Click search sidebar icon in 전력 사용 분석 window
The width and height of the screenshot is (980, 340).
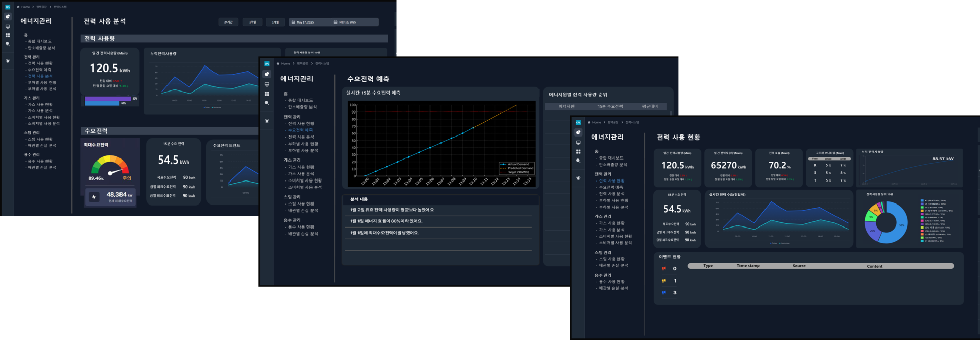[8, 44]
